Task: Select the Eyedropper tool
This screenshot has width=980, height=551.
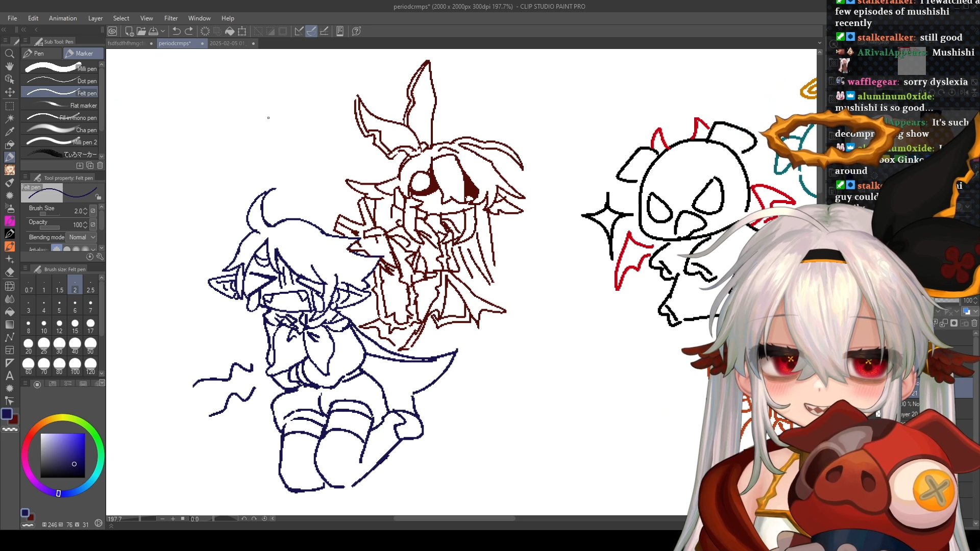Action: click(x=9, y=132)
